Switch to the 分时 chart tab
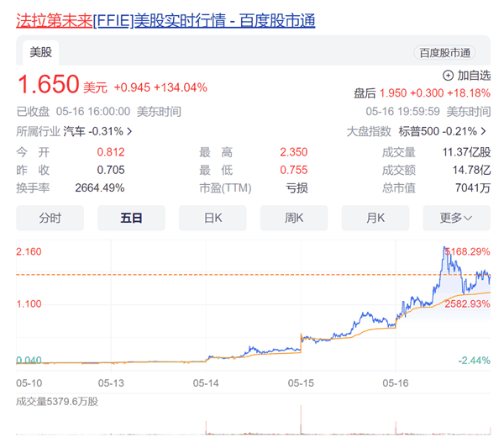This screenshot has width=504, height=443. click(x=50, y=218)
